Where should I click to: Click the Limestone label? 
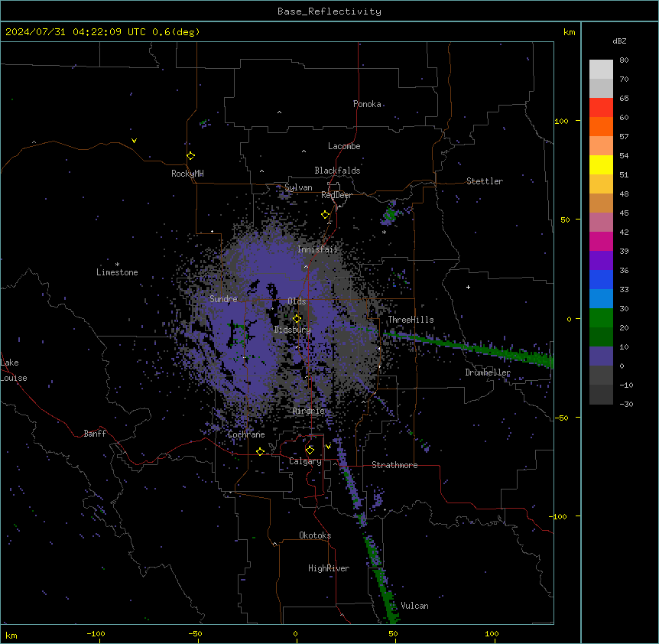117,272
